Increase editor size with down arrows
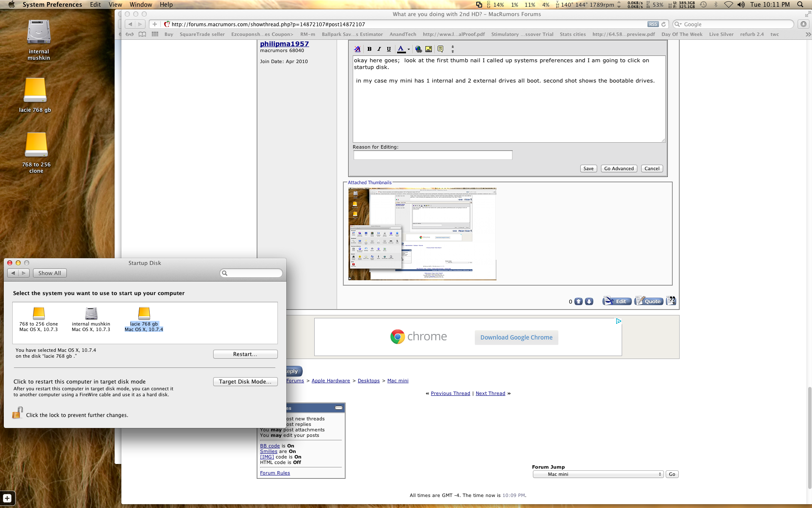The image size is (812, 508). [453, 51]
